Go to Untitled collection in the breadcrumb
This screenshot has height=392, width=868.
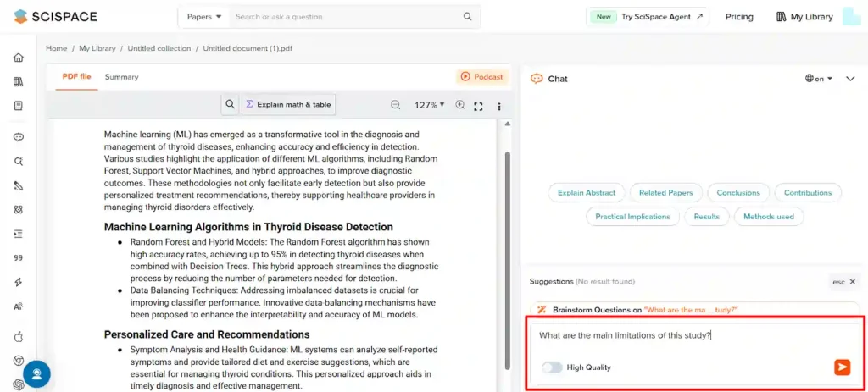point(159,48)
